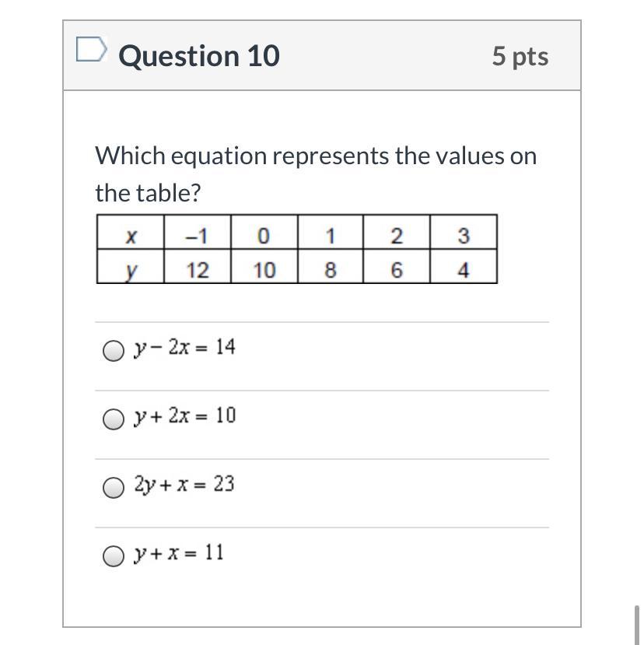Flag Question 10 for review
The width and height of the screenshot is (644, 645).
(x=91, y=51)
